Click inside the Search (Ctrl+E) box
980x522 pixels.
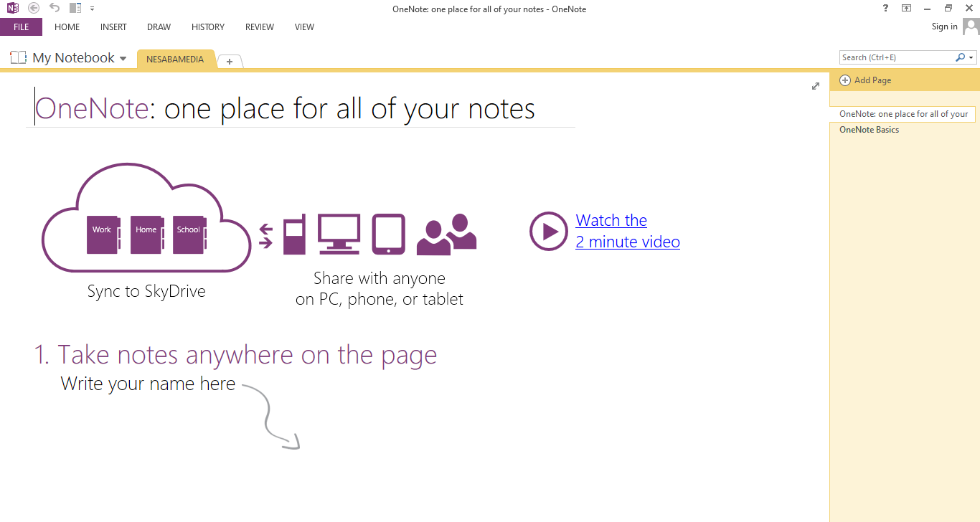point(895,57)
